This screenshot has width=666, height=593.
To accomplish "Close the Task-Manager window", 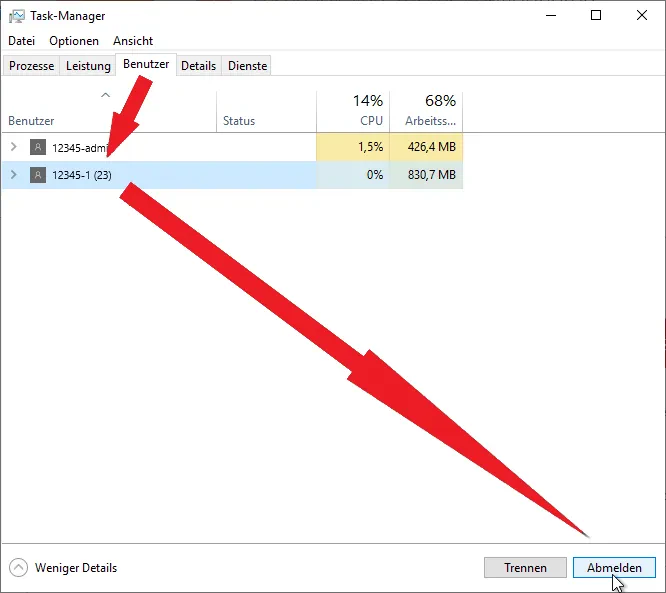I will pyautogui.click(x=642, y=16).
